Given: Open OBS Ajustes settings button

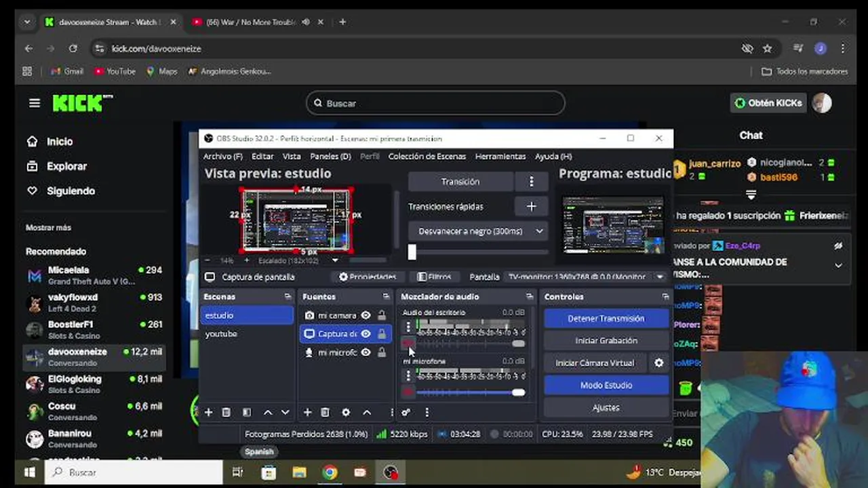Looking at the screenshot, I should click(x=606, y=407).
